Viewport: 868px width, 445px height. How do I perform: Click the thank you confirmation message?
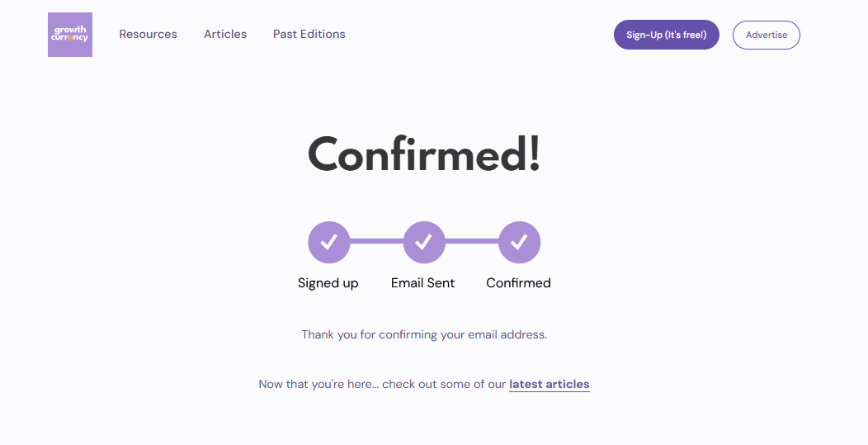[x=424, y=334]
